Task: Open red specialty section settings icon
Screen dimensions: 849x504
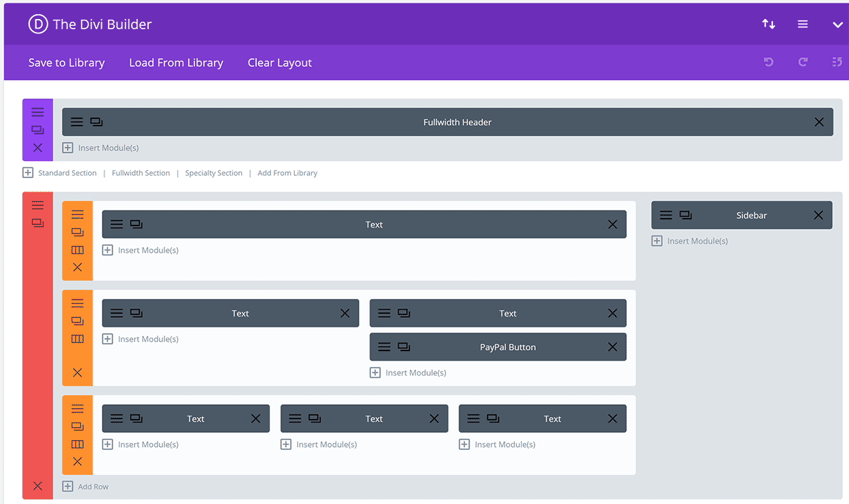Action: click(37, 205)
